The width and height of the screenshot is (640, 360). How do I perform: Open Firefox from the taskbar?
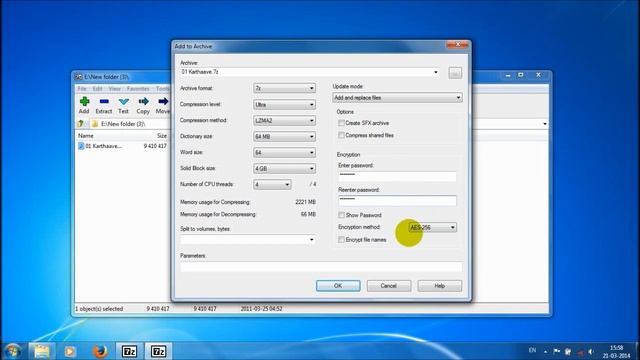pos(100,351)
